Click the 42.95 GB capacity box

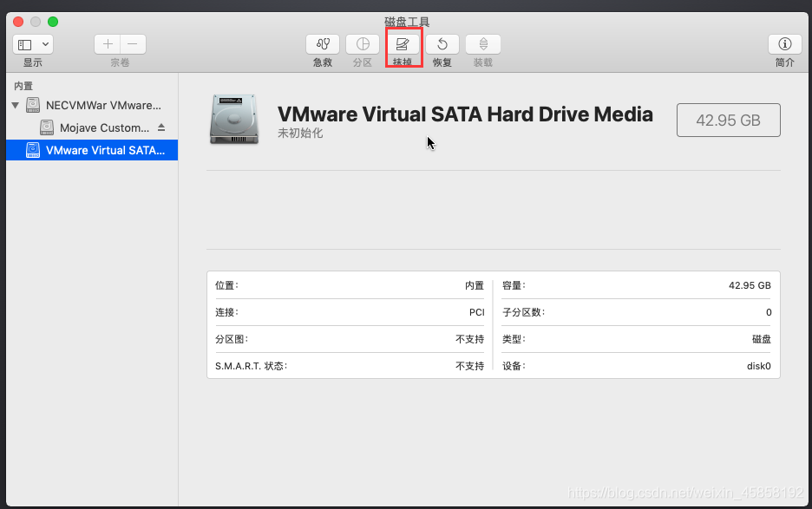point(728,121)
